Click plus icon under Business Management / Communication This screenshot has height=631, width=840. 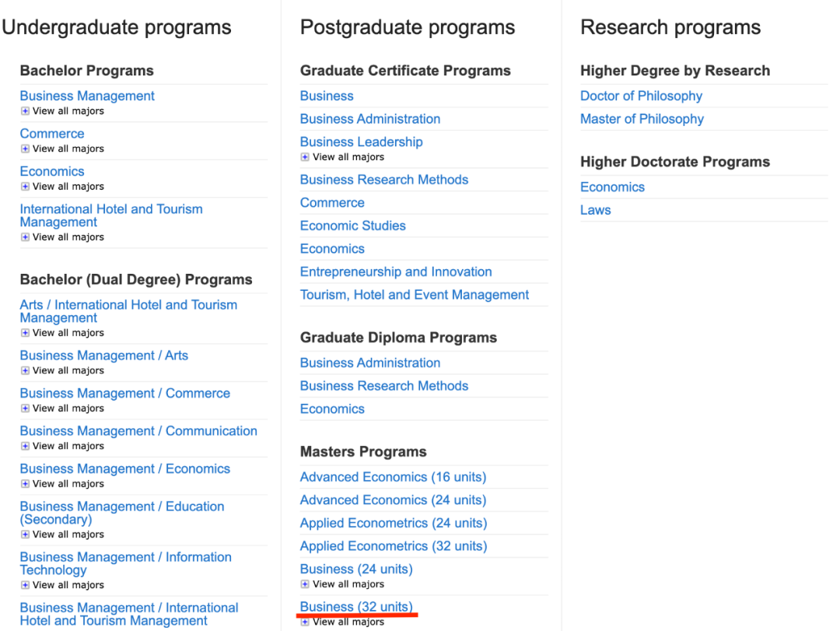25,446
